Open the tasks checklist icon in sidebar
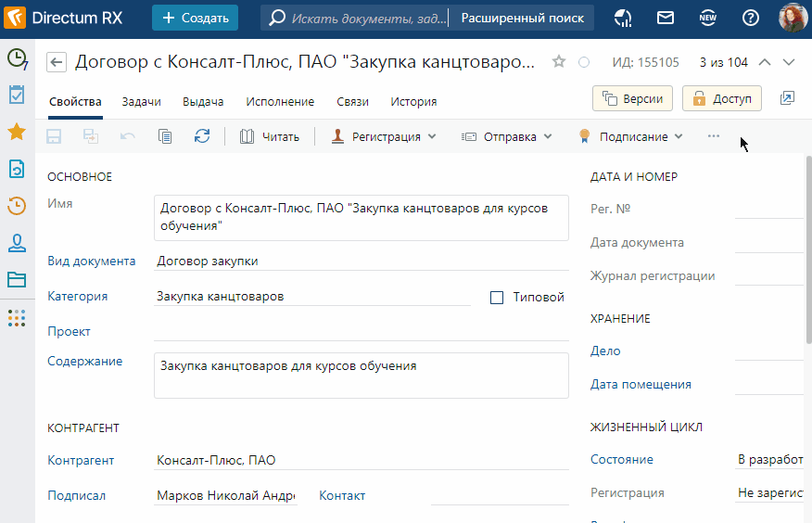 click(x=17, y=95)
